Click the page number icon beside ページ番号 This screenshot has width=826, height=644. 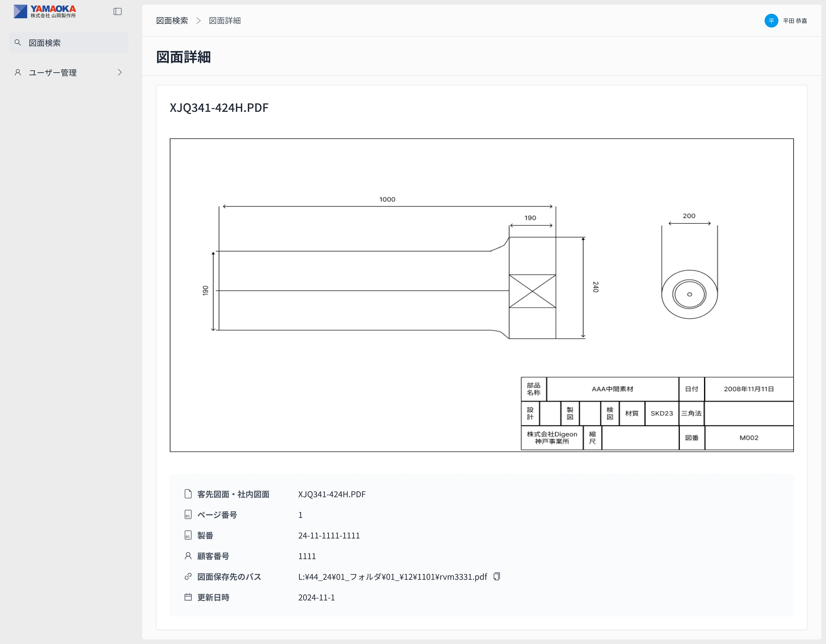pos(188,515)
